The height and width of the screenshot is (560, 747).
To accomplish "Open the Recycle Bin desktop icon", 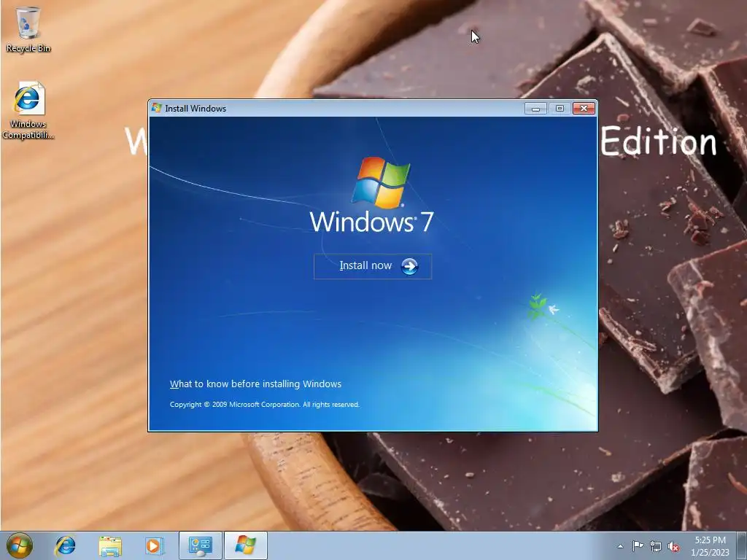I will [28, 29].
